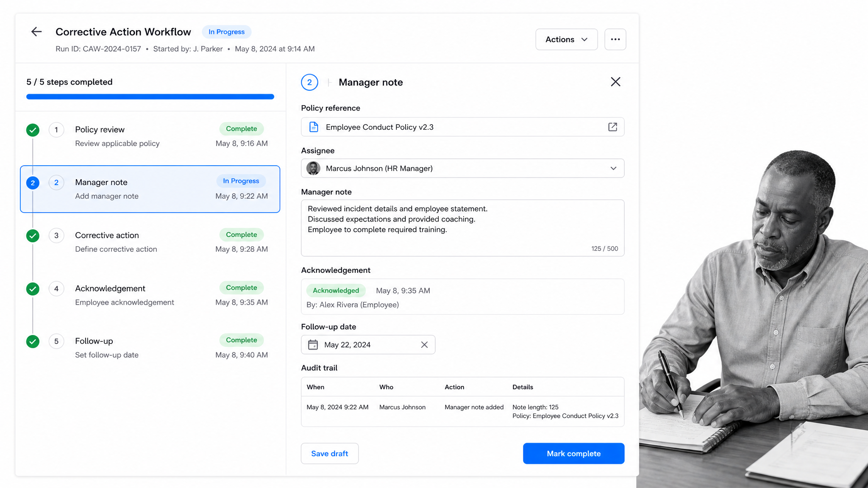Click step number 3 circle
Screen dimensions: 868x488
click(x=56, y=236)
